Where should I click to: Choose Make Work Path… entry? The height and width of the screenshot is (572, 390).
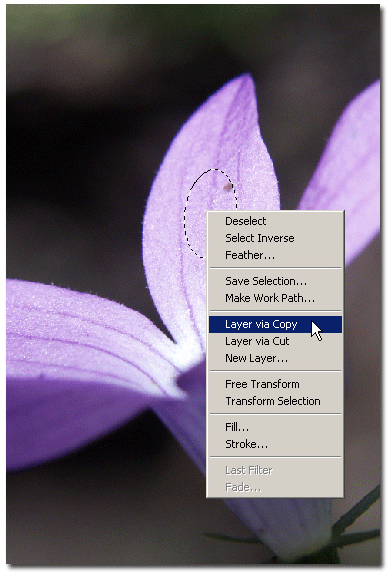(275, 298)
